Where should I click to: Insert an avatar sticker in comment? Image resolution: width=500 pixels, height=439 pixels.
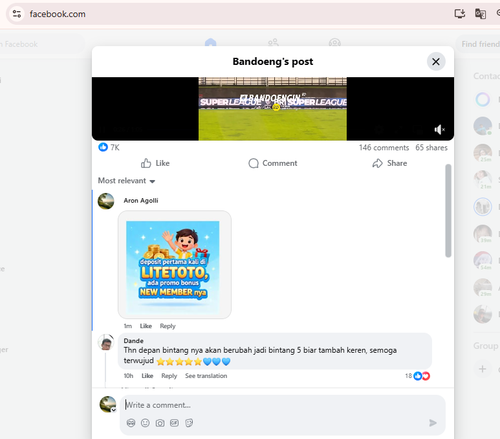point(131,423)
